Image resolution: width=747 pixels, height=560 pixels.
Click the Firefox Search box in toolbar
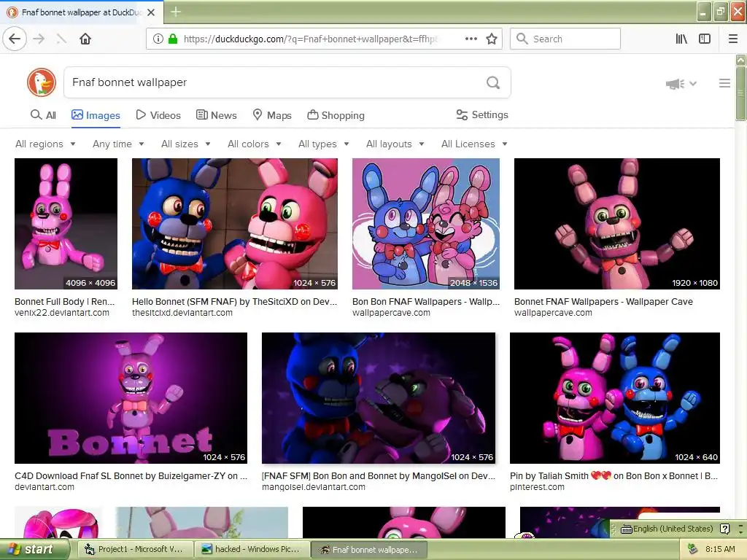(565, 39)
